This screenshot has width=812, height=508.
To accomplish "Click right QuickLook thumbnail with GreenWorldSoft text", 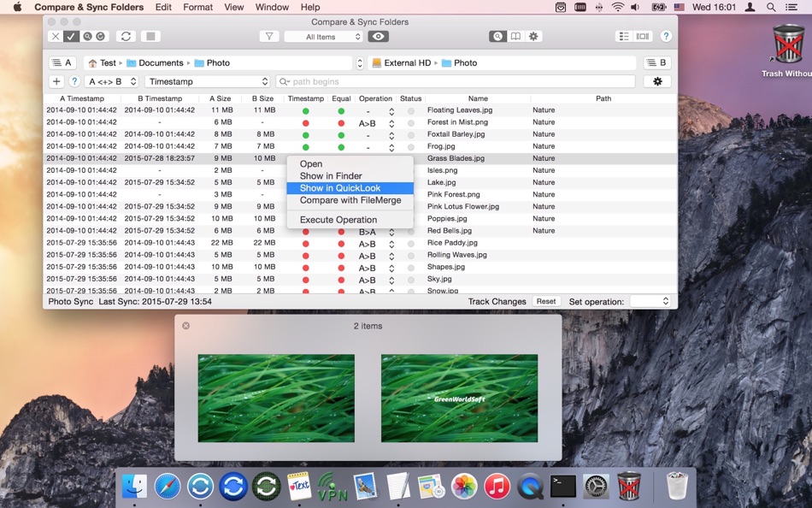I will pos(459,399).
